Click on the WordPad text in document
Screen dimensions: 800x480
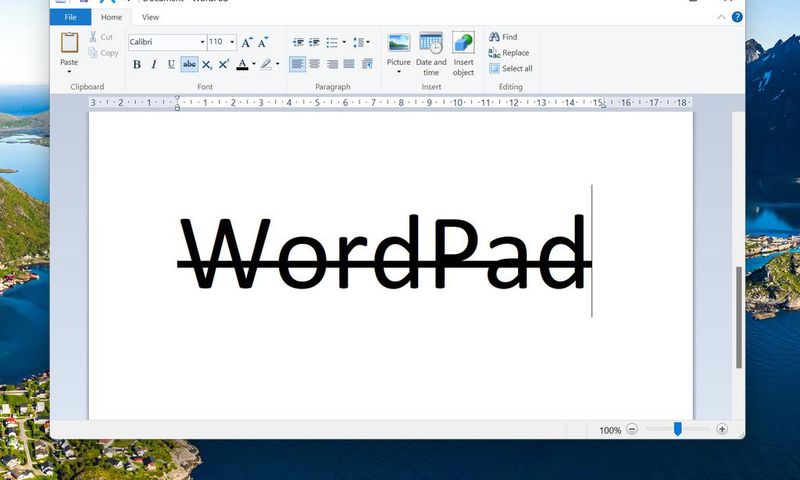click(x=384, y=252)
